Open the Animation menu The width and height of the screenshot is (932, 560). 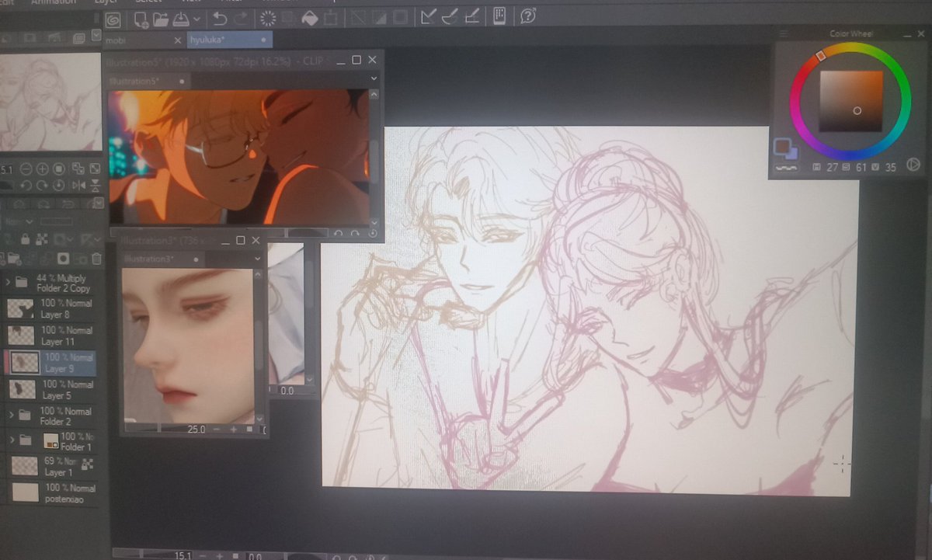[53, 3]
